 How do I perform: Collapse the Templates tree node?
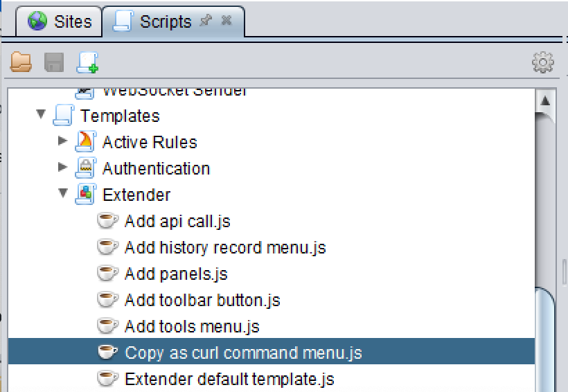(41, 114)
